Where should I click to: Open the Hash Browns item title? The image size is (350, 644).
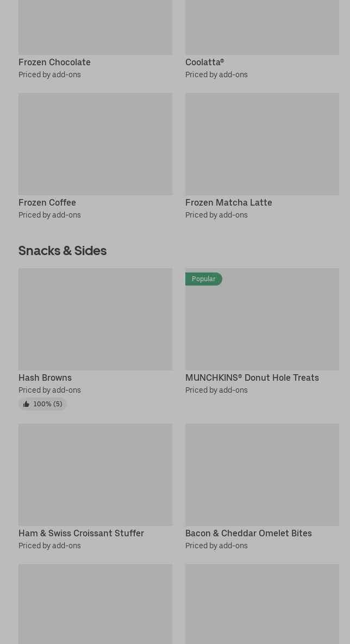tap(45, 378)
